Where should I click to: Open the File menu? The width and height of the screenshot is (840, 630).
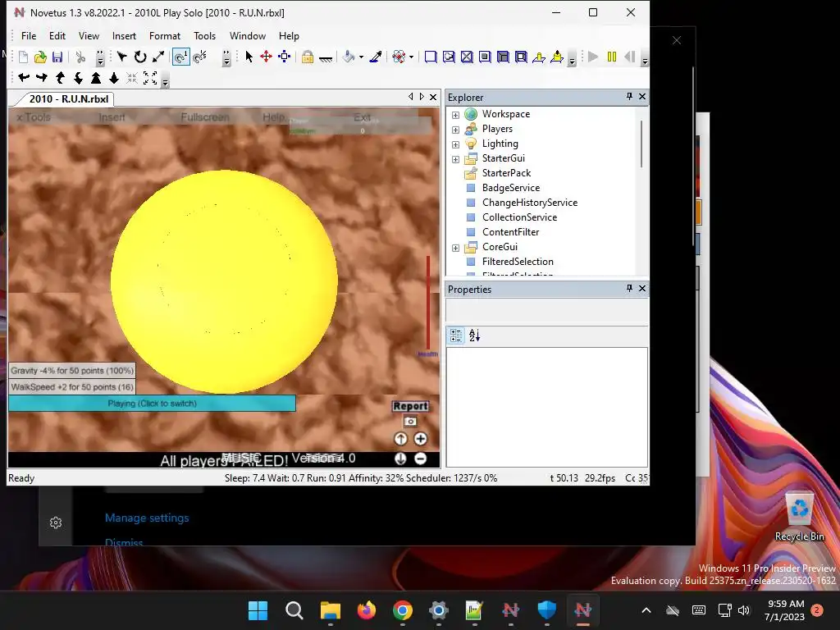coord(29,36)
